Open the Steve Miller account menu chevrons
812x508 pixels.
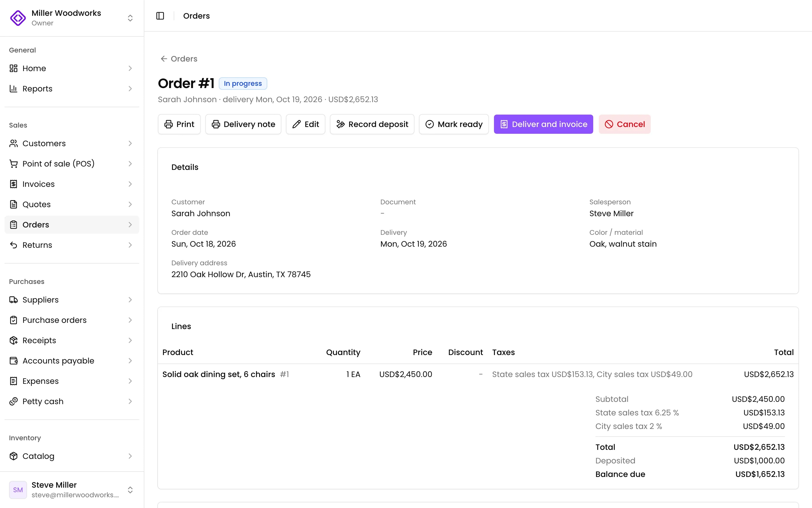point(130,490)
